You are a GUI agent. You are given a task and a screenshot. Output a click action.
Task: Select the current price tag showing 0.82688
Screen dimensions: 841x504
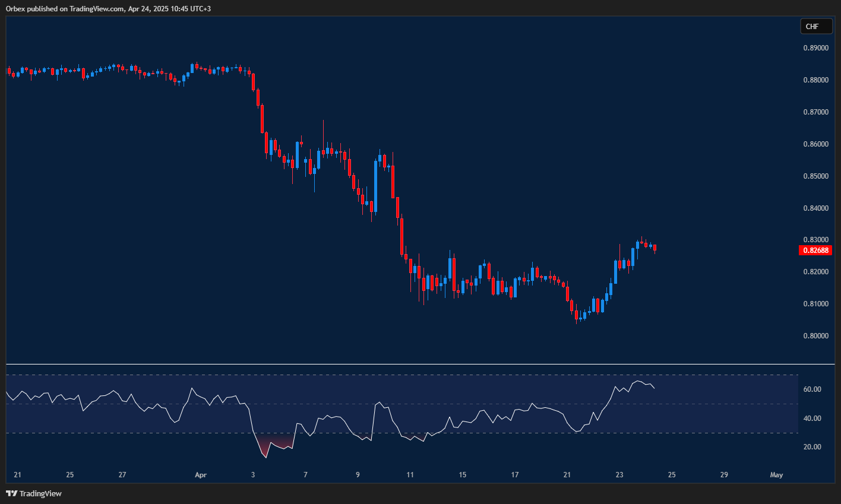[x=815, y=250]
